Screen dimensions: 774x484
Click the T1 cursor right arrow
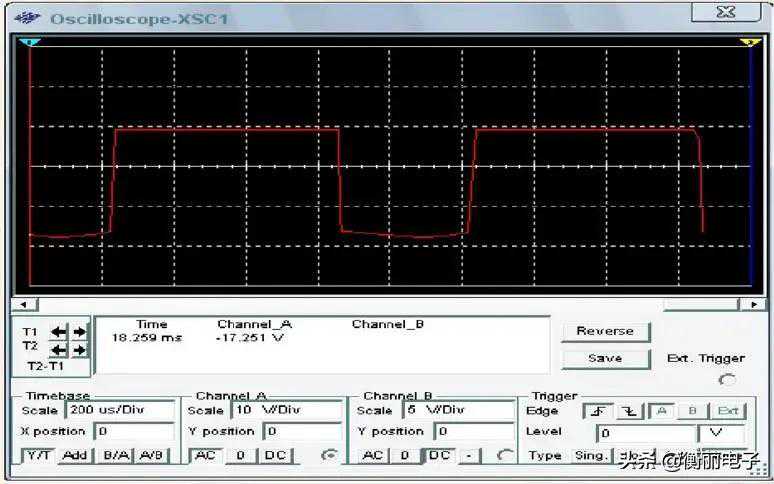[x=79, y=331]
